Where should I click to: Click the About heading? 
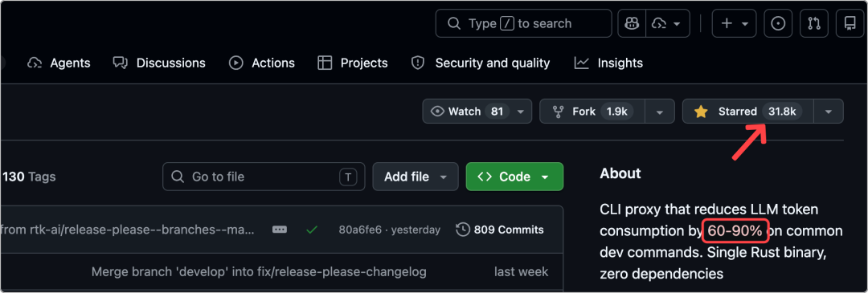[620, 173]
